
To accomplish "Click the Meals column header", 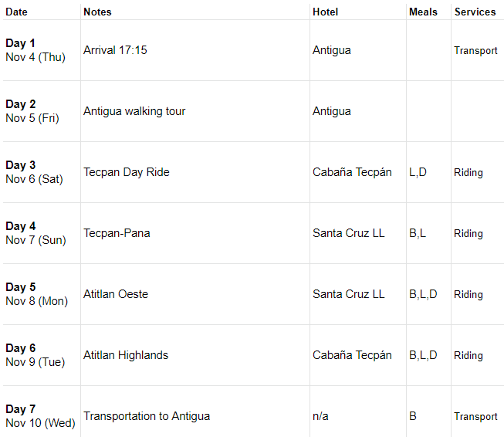I will [423, 12].
